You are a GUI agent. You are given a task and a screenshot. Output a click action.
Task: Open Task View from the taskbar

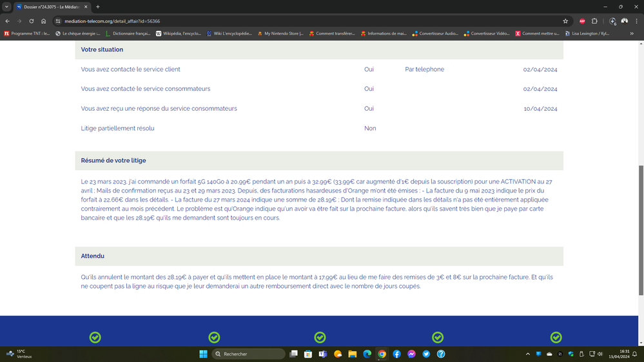click(x=293, y=354)
